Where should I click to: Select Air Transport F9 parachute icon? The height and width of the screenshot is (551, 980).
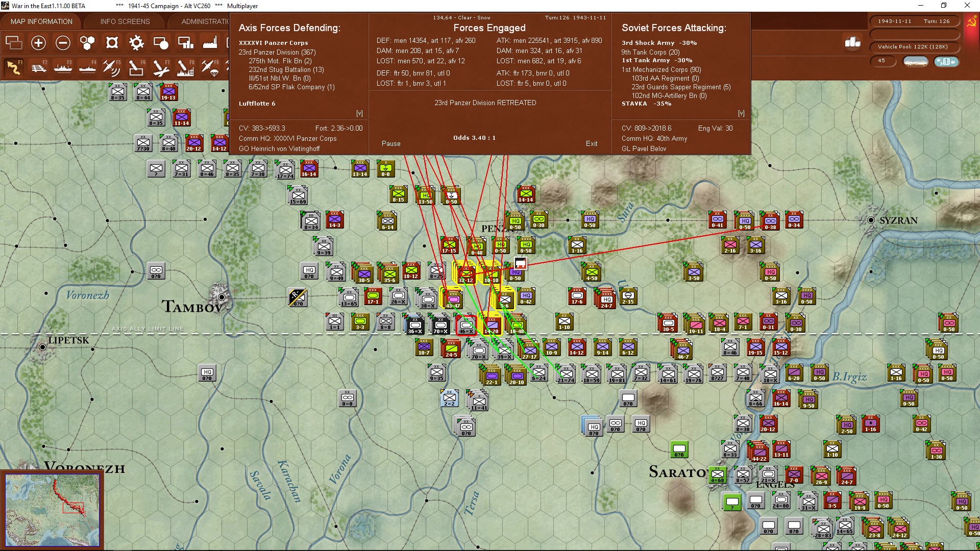(x=210, y=67)
